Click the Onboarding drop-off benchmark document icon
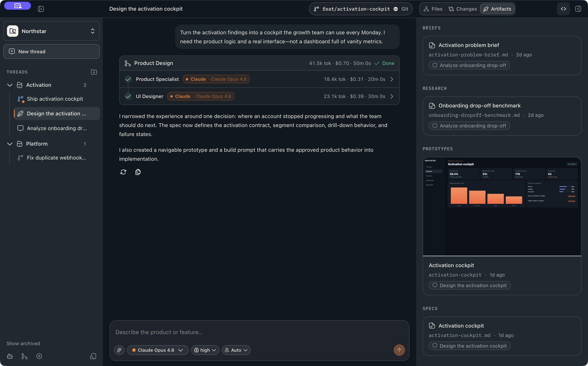588x366 pixels. click(x=432, y=106)
